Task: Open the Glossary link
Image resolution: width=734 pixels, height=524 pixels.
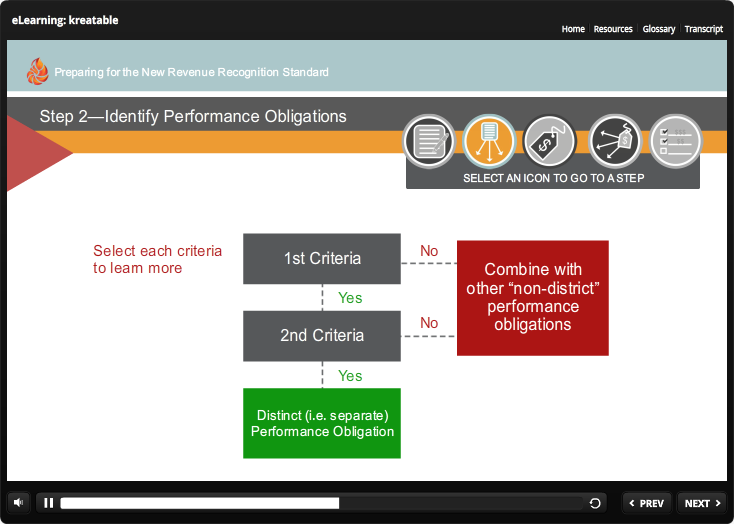Action: pos(659,29)
